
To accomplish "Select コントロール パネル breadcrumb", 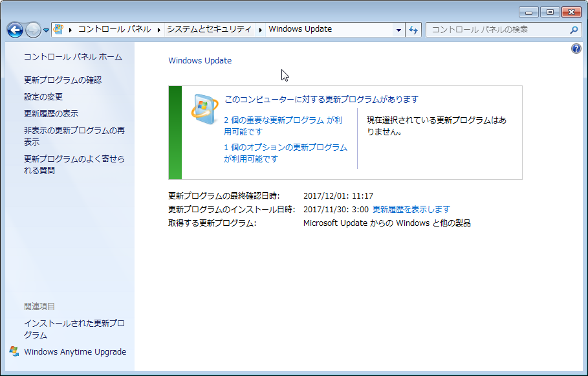I will tap(114, 29).
